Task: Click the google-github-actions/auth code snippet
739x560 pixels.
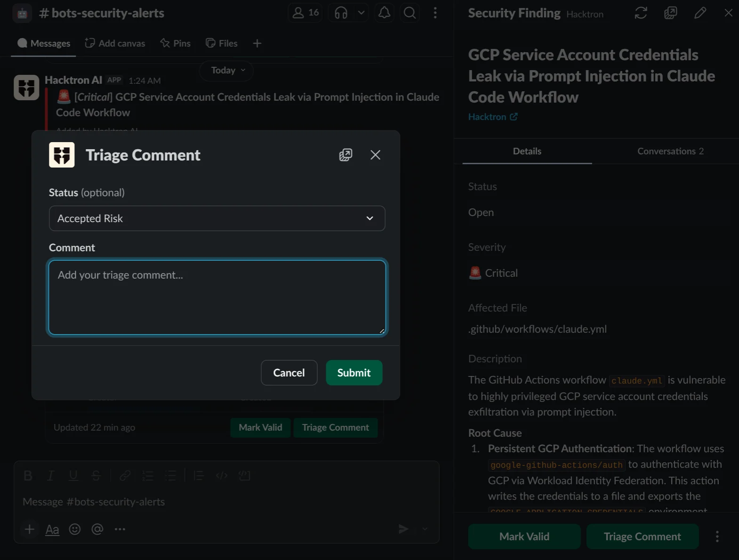Action: point(556,465)
